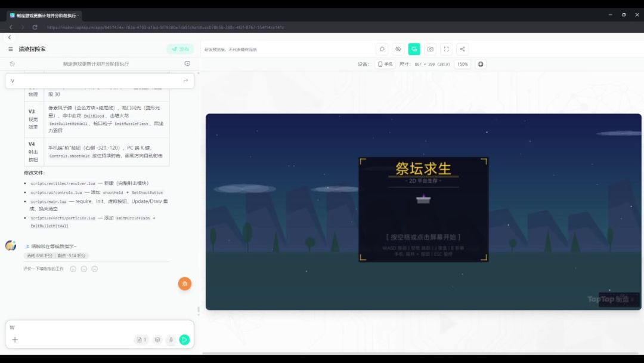The height and width of the screenshot is (363, 644).
Task: Open the hamburger menu beside the project name
Action: pos(11,49)
